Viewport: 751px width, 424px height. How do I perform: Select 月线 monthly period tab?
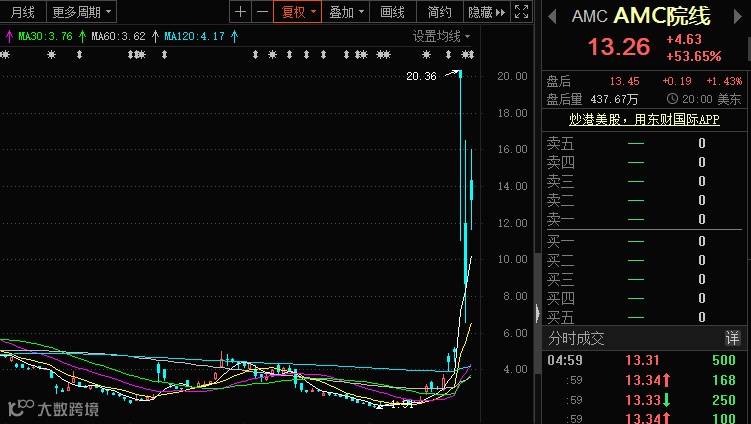[x=23, y=12]
